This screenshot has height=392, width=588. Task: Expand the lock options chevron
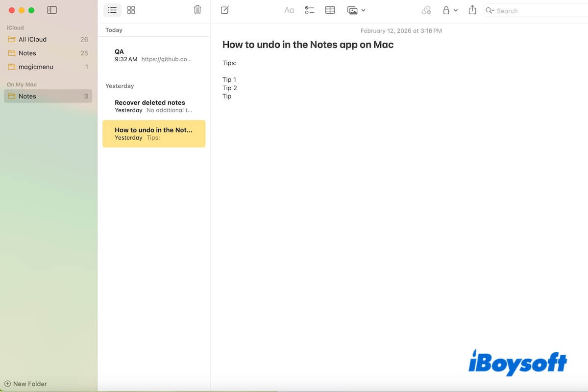coord(456,10)
